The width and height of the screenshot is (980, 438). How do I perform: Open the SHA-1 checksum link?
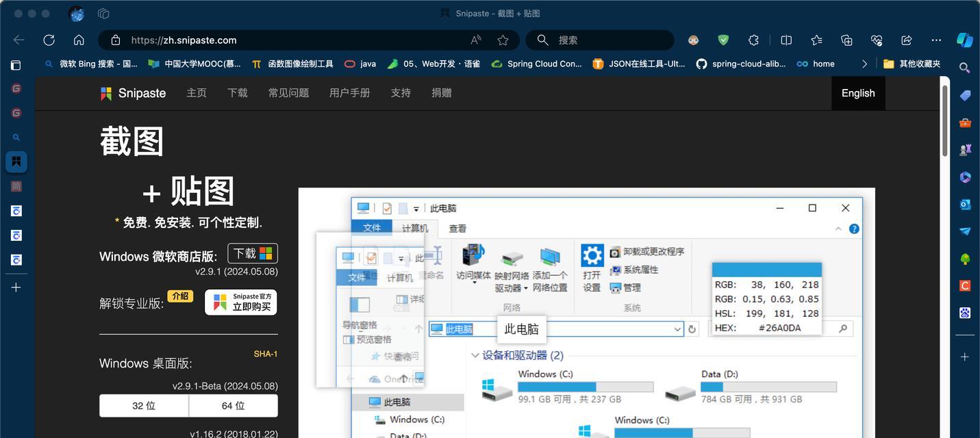(x=266, y=354)
